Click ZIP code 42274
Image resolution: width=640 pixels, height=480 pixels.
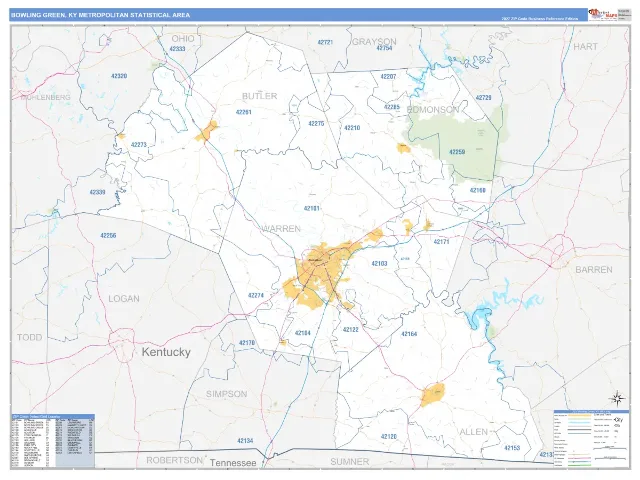point(256,296)
